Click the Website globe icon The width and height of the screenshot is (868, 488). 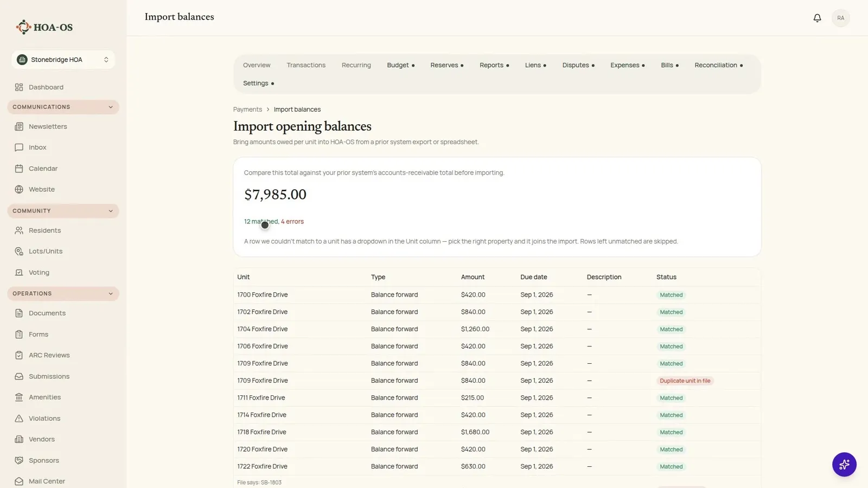[19, 189]
